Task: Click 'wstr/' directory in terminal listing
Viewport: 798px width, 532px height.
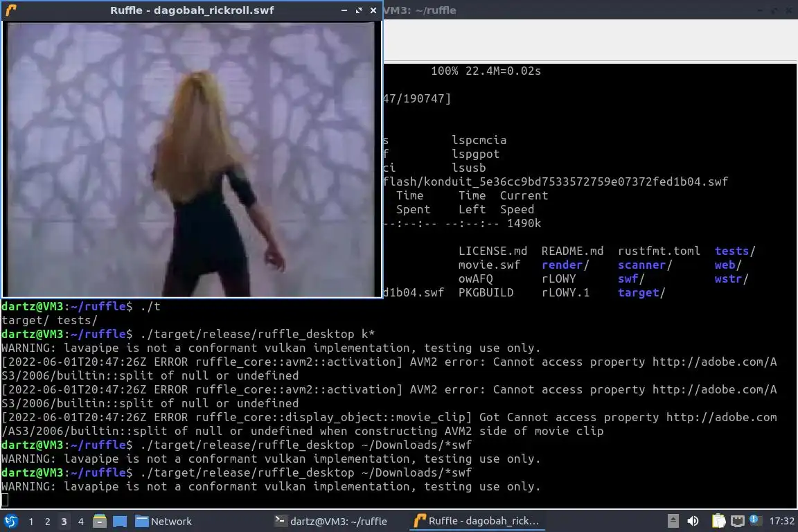Action: click(x=731, y=278)
